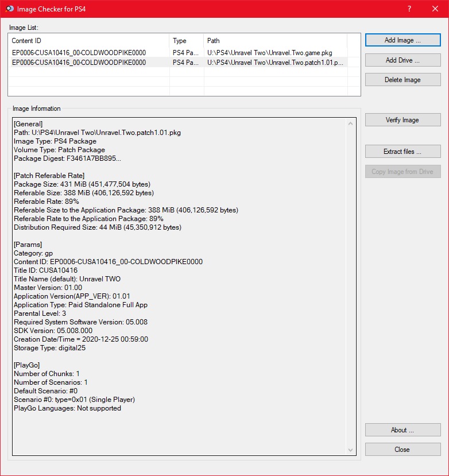This screenshot has width=449, height=476.
Task: Click the Delete Image button
Action: point(402,80)
